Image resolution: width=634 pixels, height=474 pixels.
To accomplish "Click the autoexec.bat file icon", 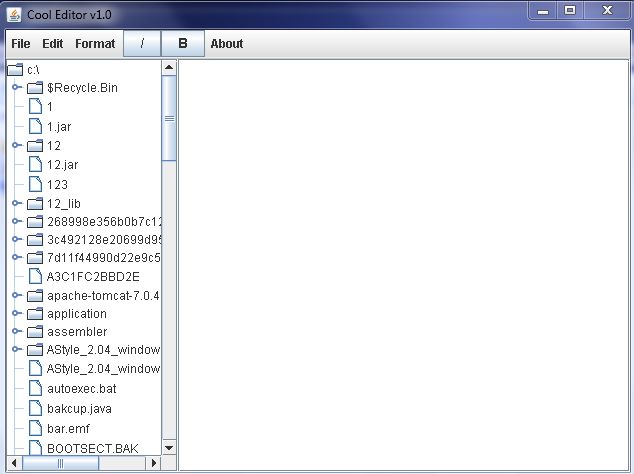I will pos(35,388).
